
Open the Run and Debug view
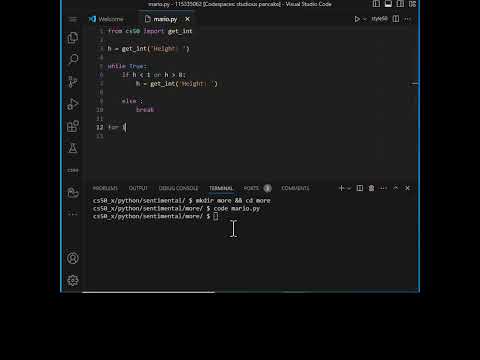click(73, 104)
